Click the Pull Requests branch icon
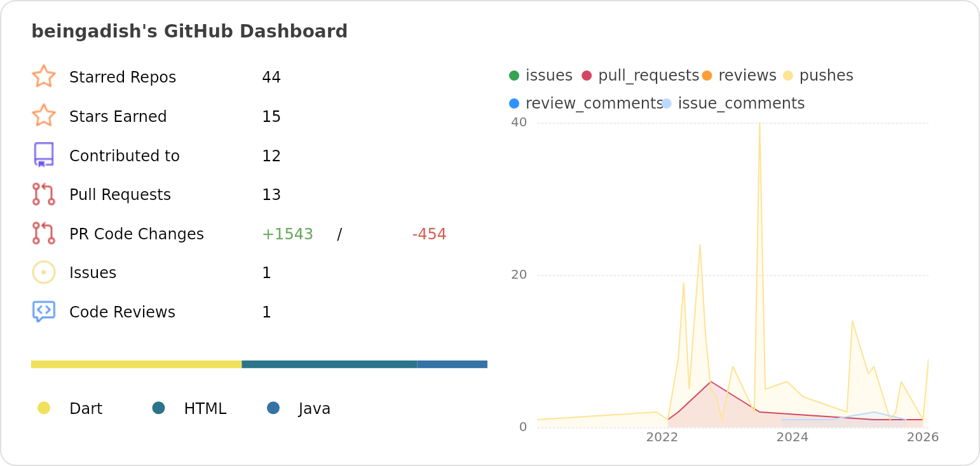Screen dimensions: 980x466 [x=44, y=194]
